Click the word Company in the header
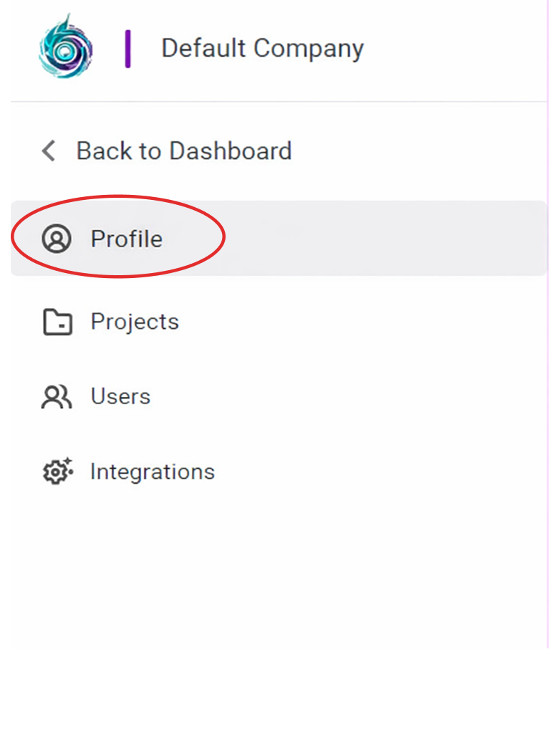This screenshot has height=746, width=560. coord(308,48)
